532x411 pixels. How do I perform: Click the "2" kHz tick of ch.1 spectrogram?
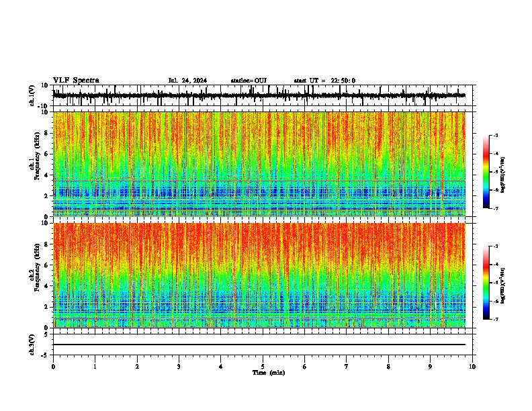(46, 196)
